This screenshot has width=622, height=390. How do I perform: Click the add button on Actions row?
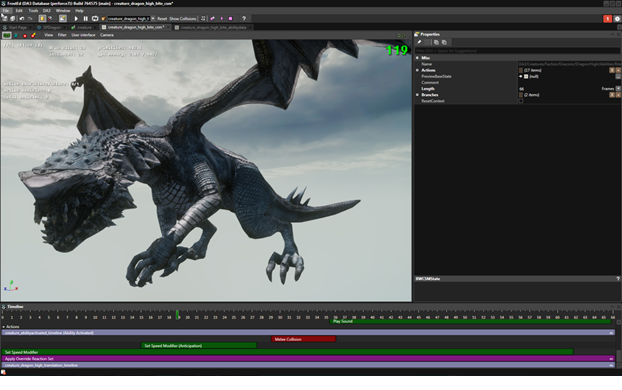(x=618, y=70)
